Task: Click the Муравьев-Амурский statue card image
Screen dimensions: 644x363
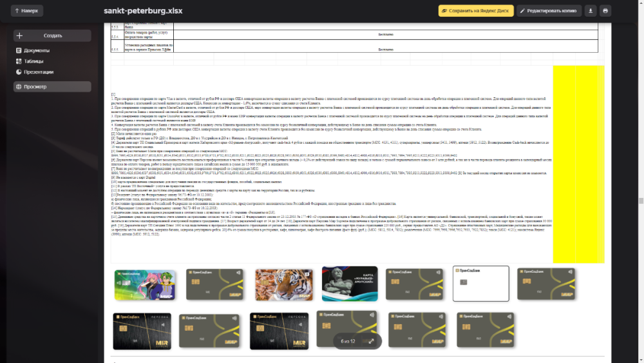Action: [349, 284]
